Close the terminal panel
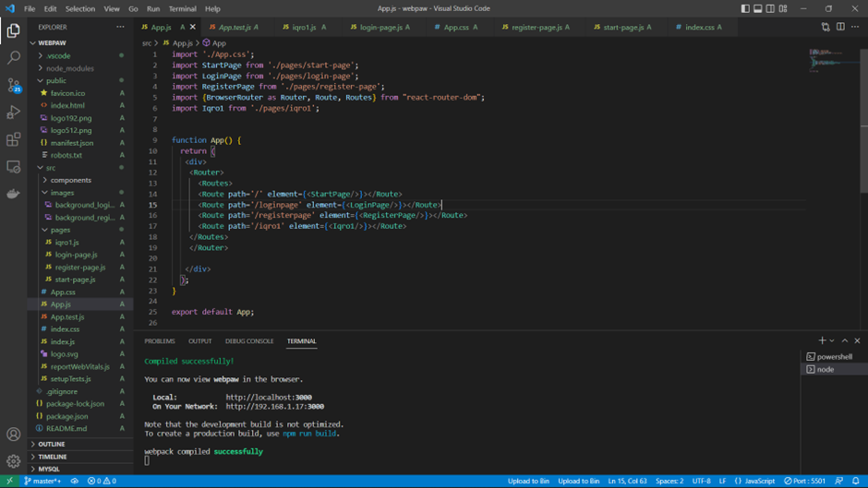868x488 pixels. pyautogui.click(x=857, y=340)
